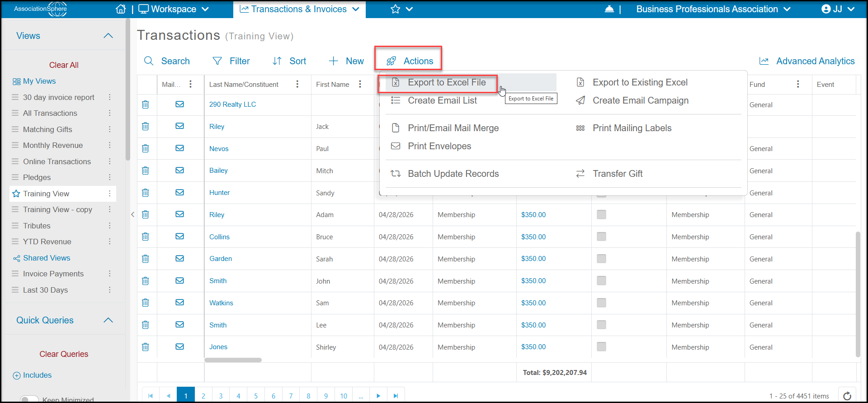Viewport: 868px width, 403px height.
Task: Open options menu for First Name column
Action: pos(360,84)
